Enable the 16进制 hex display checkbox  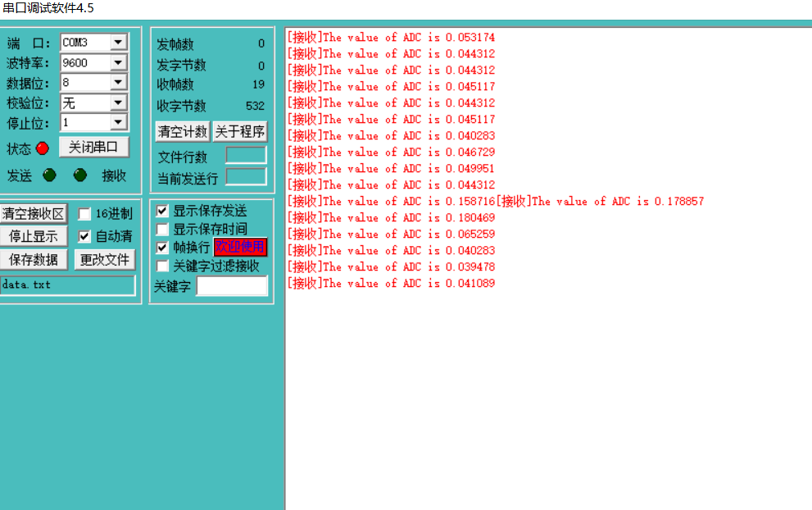(84, 212)
